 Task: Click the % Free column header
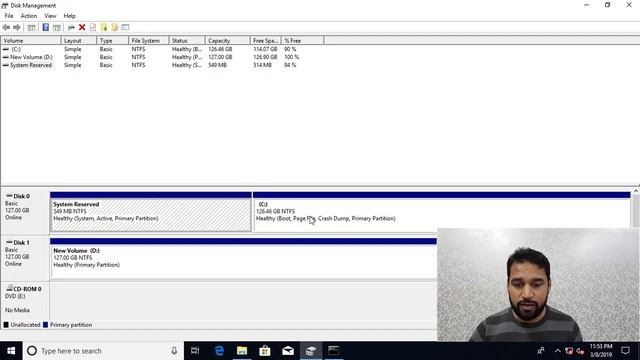302,40
